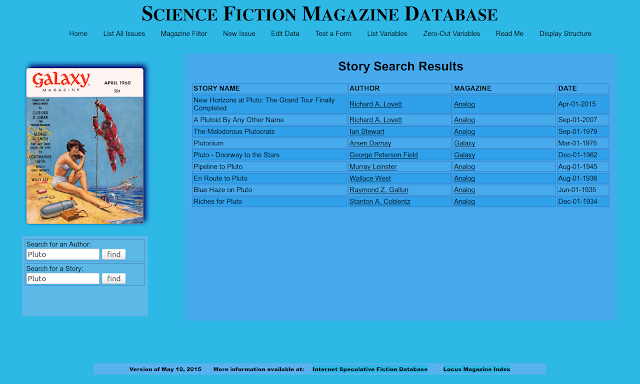This screenshot has height=384, width=640.
Task: Open Analog link in Pipeline to Pluto row
Action: coord(464,166)
